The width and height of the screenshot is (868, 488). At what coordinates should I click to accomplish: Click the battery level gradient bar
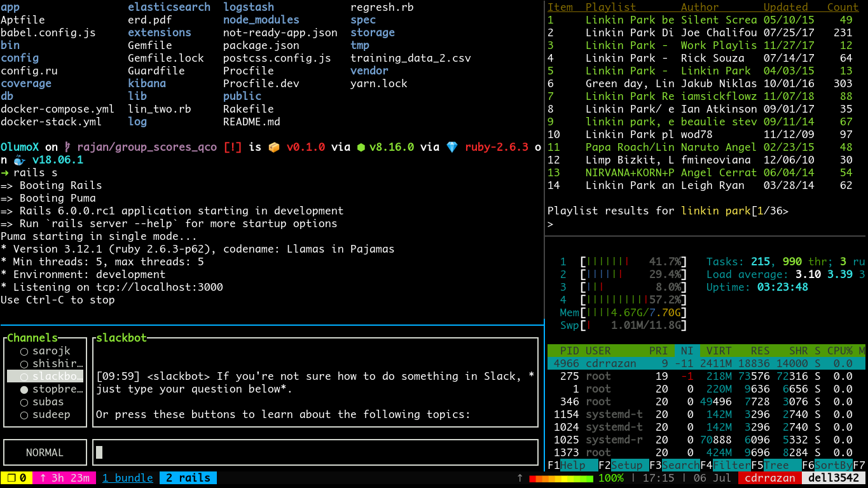coord(561,478)
